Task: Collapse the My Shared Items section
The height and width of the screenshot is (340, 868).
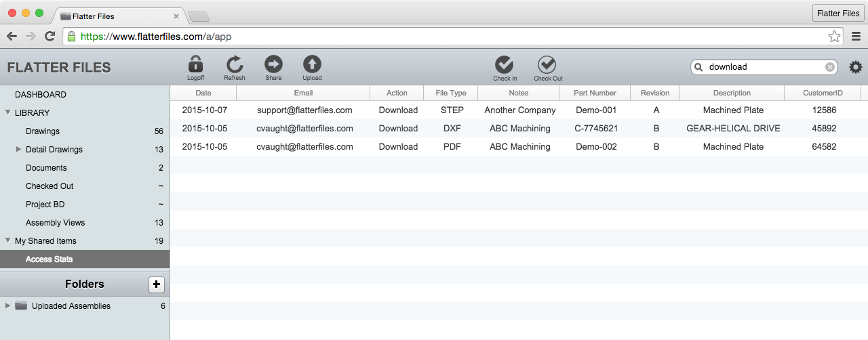Action: [7, 240]
